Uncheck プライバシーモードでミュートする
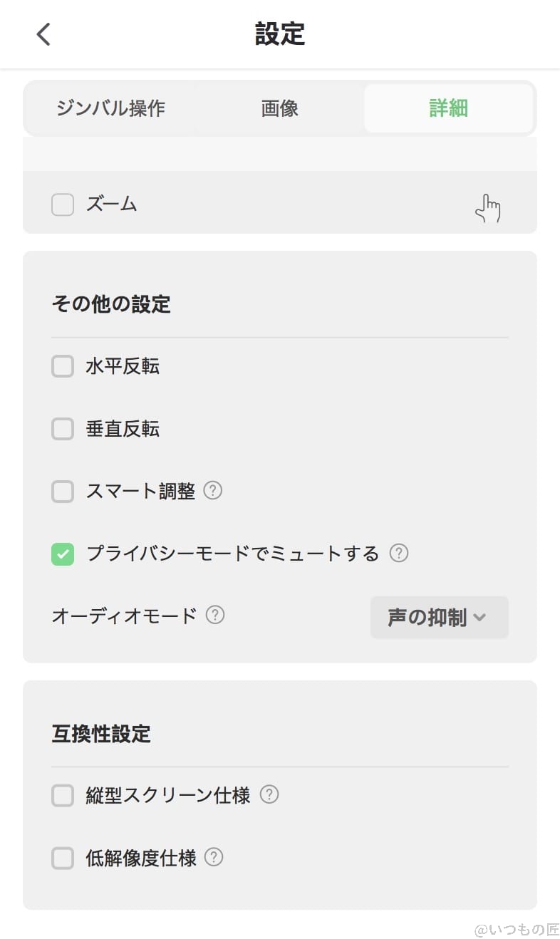The image size is (560, 939). coord(63,554)
